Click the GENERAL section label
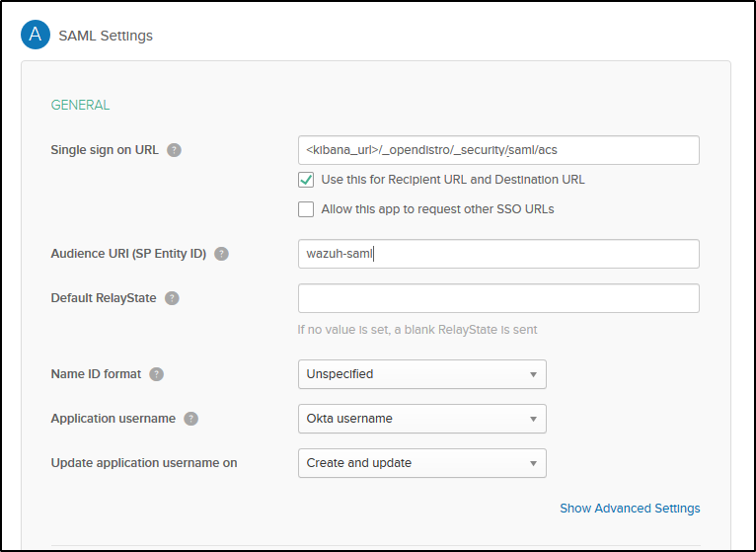756x552 pixels. pyautogui.click(x=80, y=105)
